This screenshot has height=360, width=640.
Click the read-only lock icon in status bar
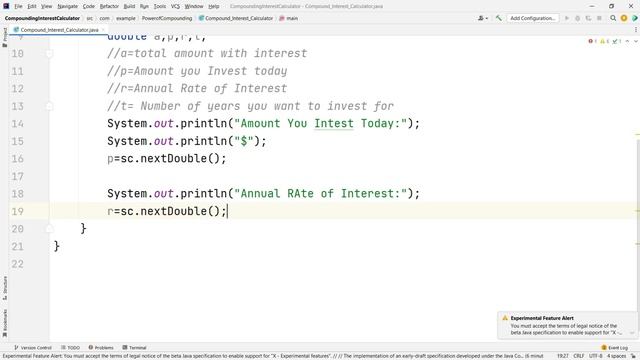pyautogui.click(x=633, y=356)
